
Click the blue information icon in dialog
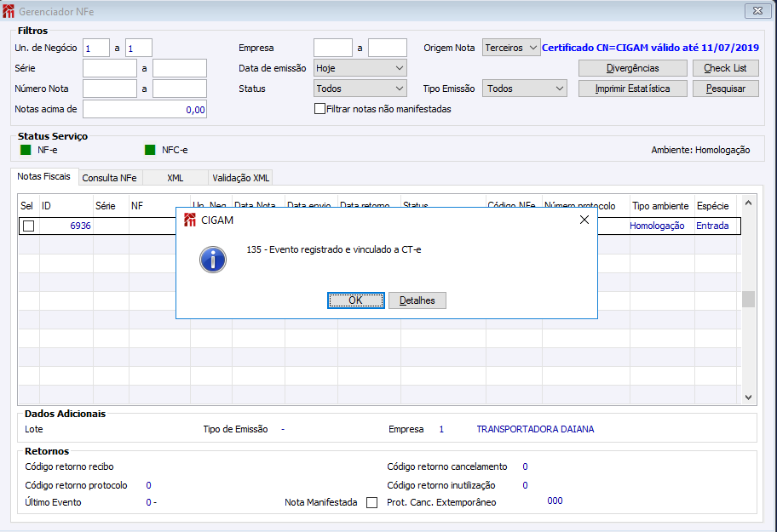coord(213,260)
